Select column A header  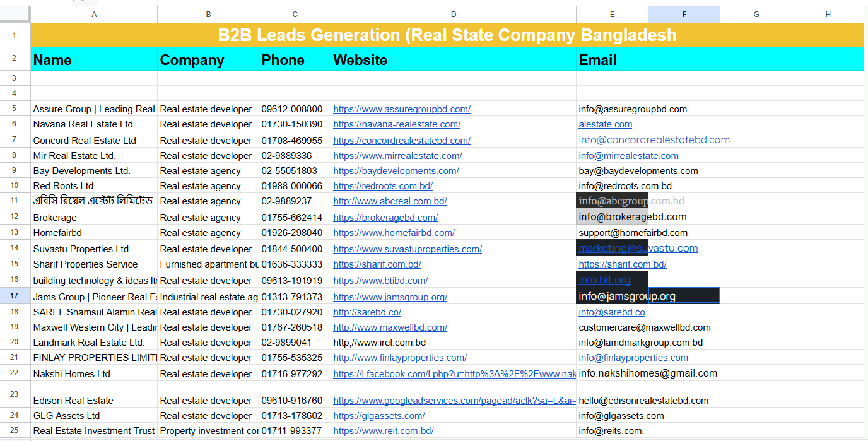point(94,15)
